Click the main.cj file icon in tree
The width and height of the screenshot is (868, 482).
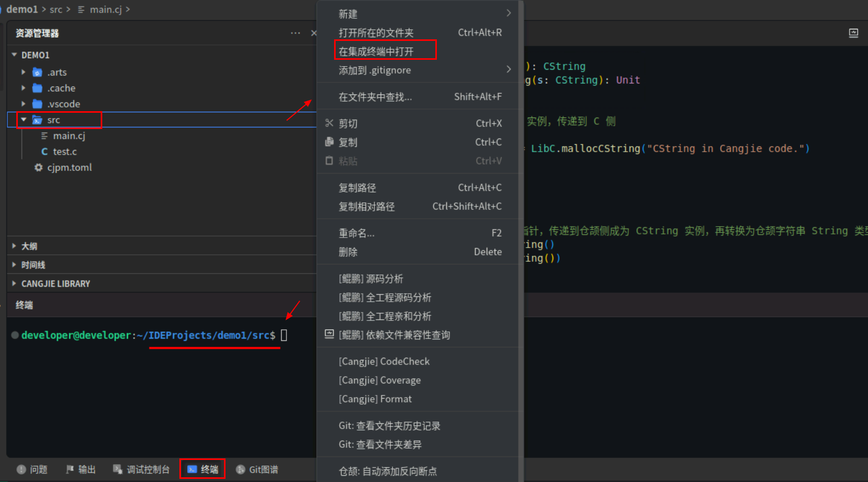click(45, 136)
